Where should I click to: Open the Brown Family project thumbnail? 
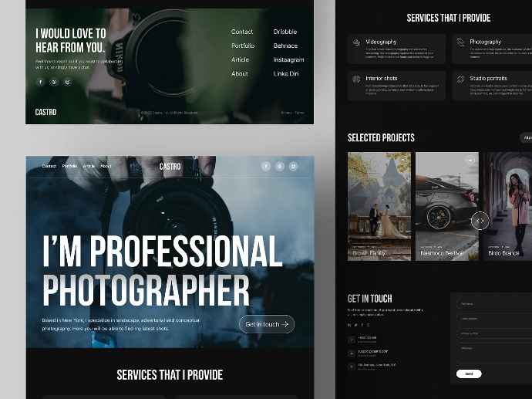click(x=379, y=207)
